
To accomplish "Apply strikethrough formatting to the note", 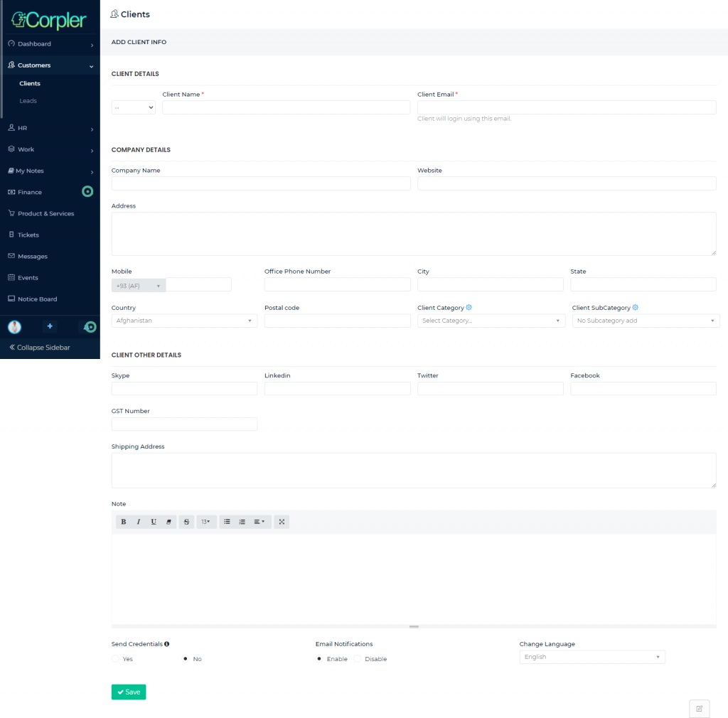I will pyautogui.click(x=186, y=521).
